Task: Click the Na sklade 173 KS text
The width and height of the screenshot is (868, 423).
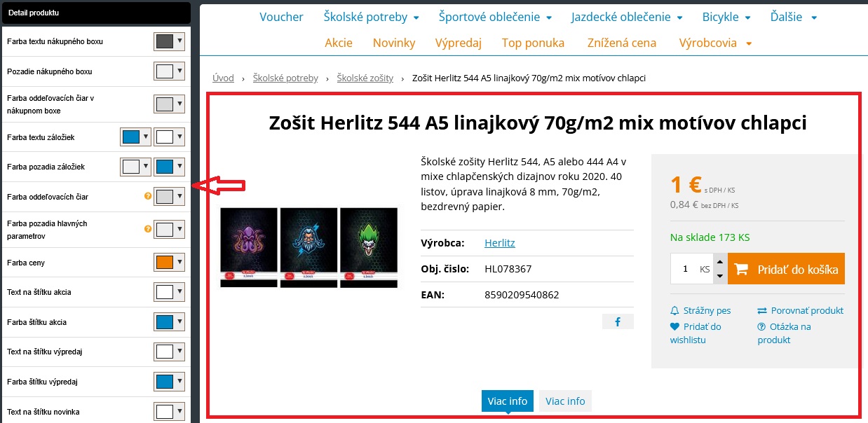Action: [710, 237]
